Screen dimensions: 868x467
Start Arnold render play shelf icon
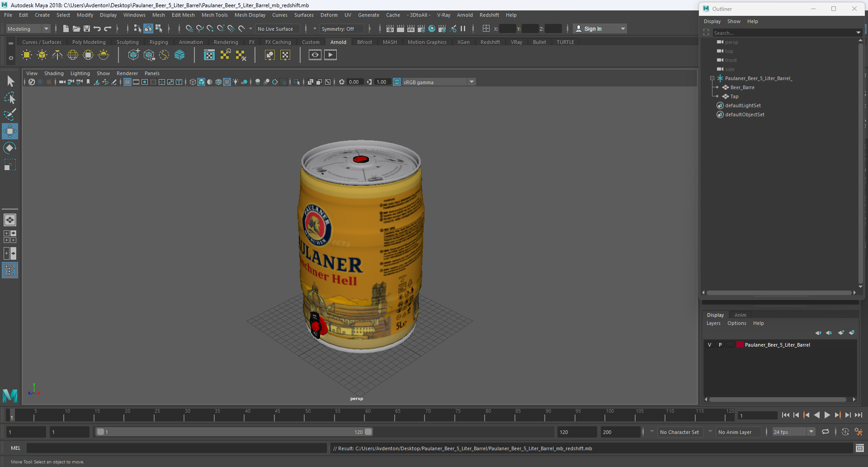(x=330, y=55)
